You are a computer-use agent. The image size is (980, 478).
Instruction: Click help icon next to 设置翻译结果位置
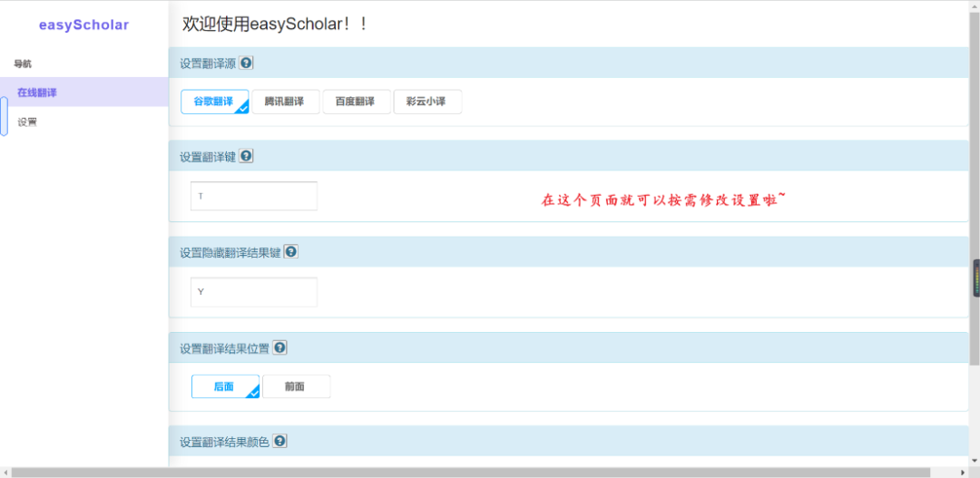pyautogui.click(x=280, y=348)
